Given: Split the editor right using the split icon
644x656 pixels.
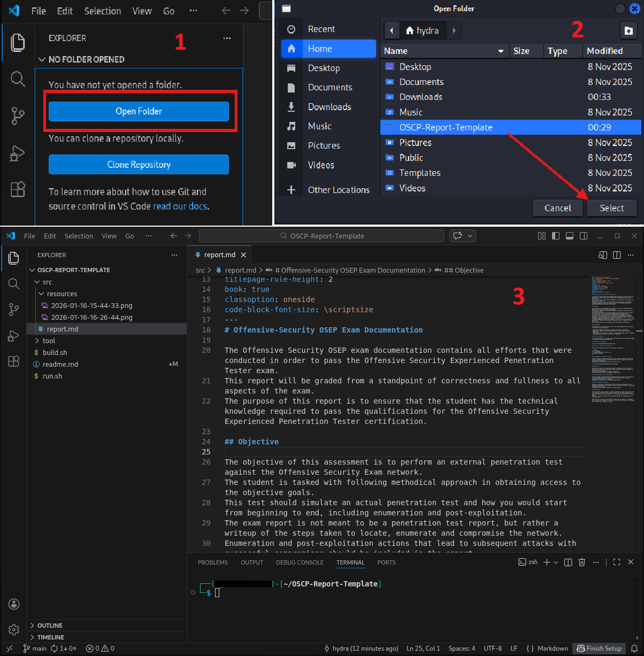Looking at the screenshot, I should [x=617, y=255].
